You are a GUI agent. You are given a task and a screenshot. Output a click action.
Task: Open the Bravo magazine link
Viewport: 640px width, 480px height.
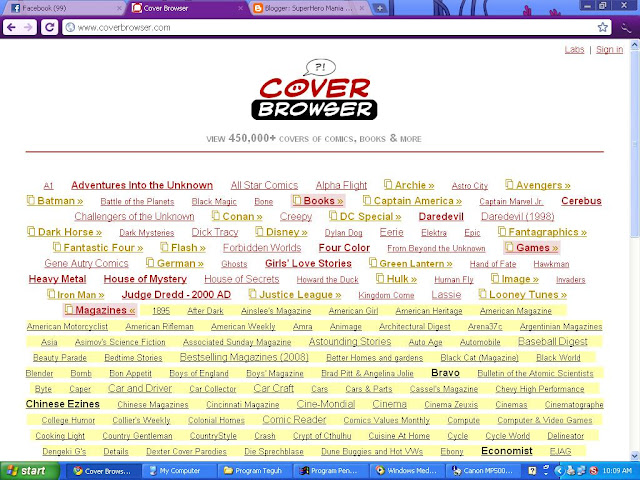point(445,373)
